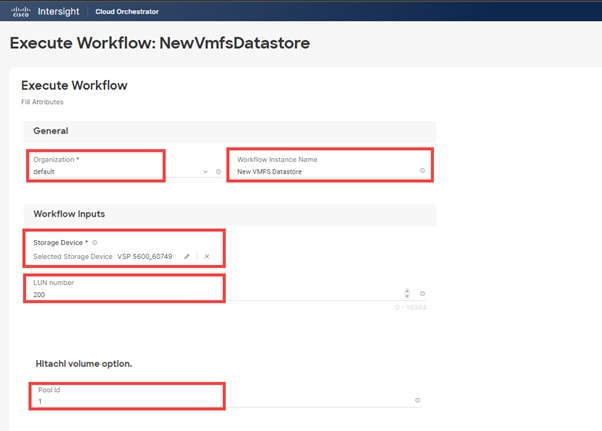Adjust LUN number with stepper arrows
Viewport: 602px width, 431px height.
click(407, 294)
